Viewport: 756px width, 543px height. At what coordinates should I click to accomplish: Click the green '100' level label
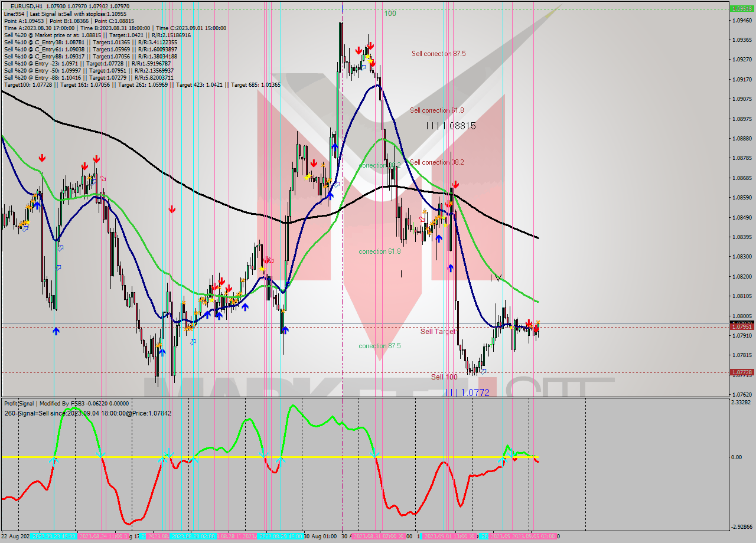tap(390, 13)
